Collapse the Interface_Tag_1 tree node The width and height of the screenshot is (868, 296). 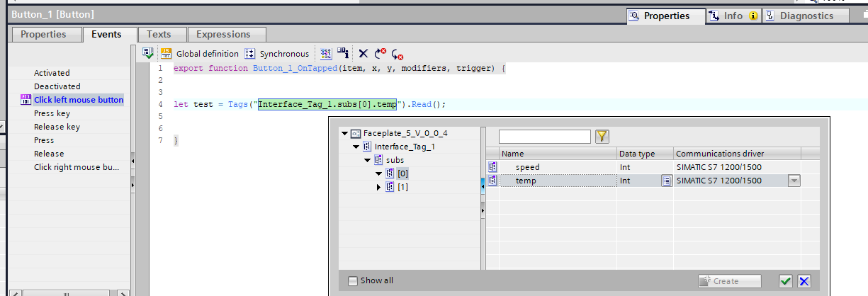tap(356, 147)
